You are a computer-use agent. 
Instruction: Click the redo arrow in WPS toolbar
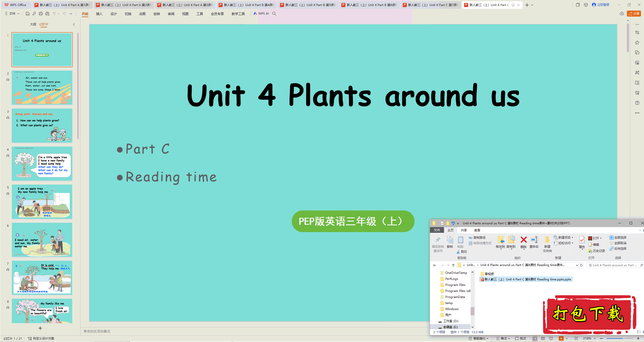(64, 14)
